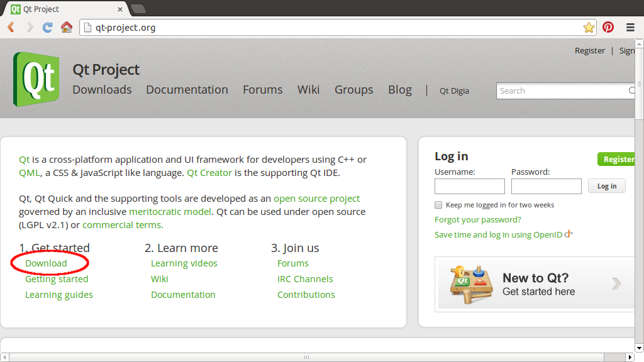Select the Qt Project browser tab
This screenshot has width=644, height=362.
[65, 9]
